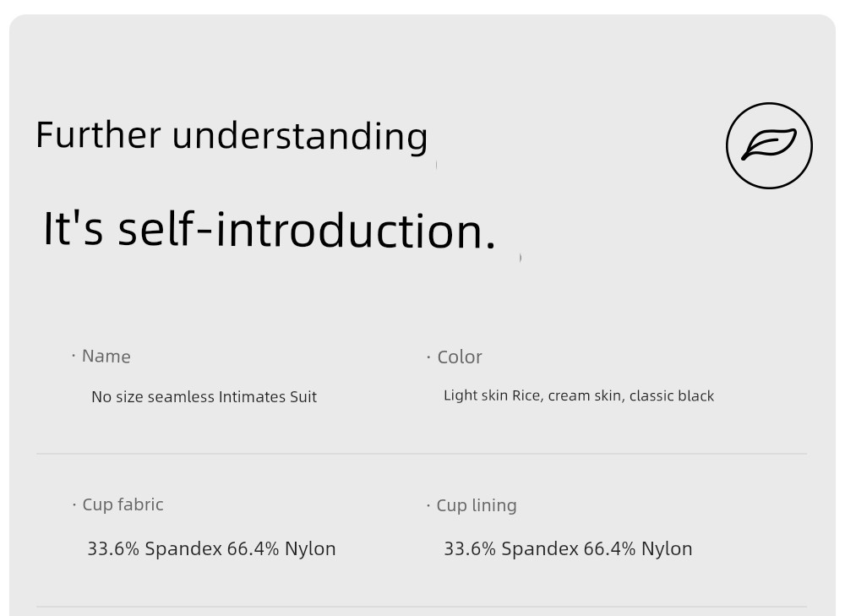Image resolution: width=845 pixels, height=616 pixels.
Task: Select the Cup lining label
Action: (x=477, y=505)
